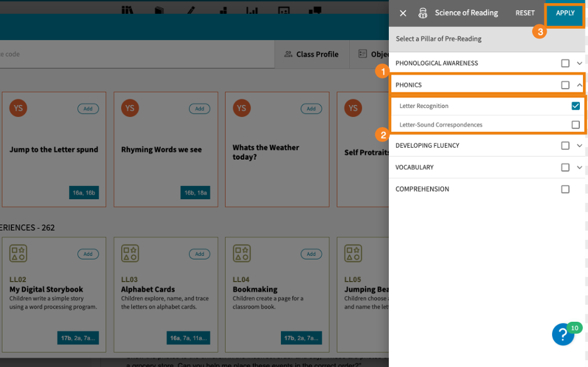
Task: Uncheck the Letter Recognition checkbox
Action: coord(575,106)
